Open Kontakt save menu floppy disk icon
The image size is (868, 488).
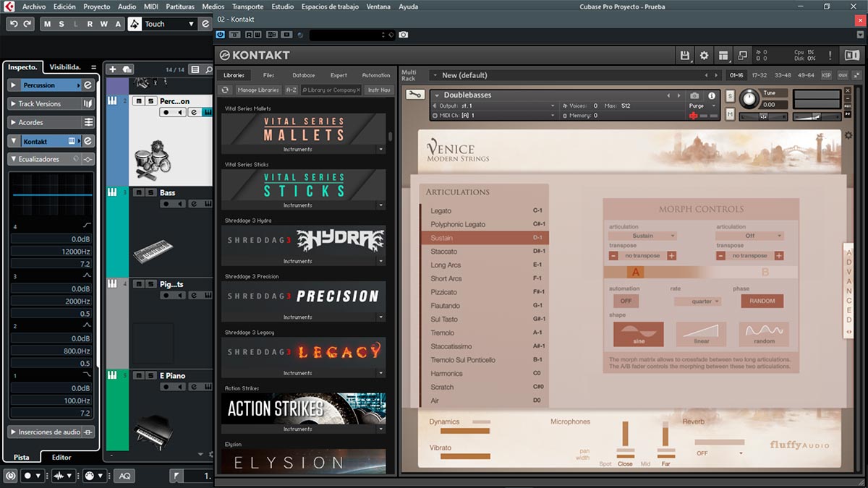(x=685, y=55)
